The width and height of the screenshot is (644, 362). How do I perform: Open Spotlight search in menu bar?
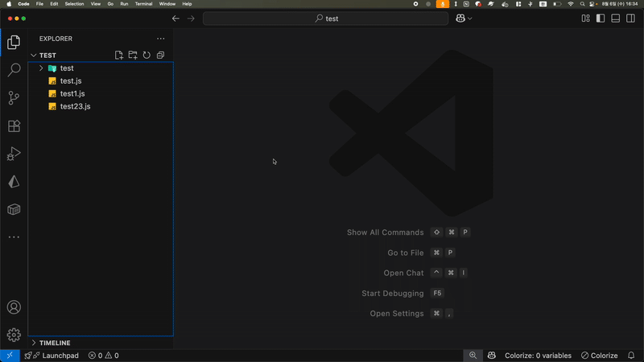pos(582,4)
